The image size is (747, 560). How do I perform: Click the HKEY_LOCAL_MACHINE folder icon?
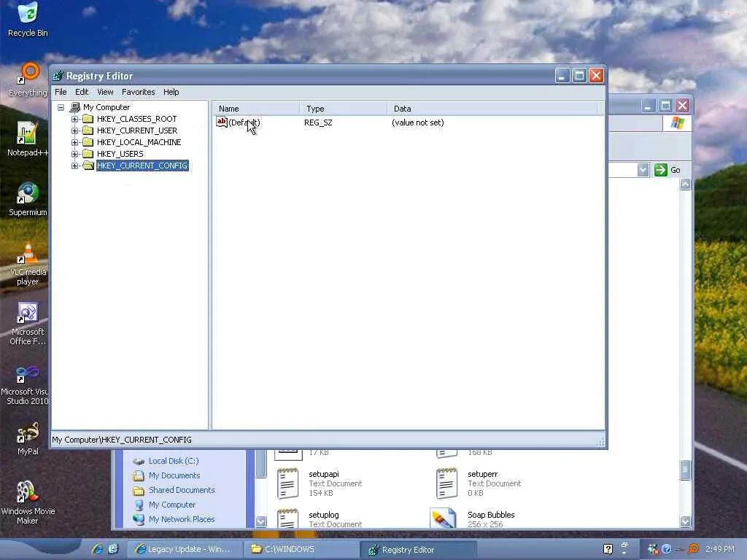88,142
